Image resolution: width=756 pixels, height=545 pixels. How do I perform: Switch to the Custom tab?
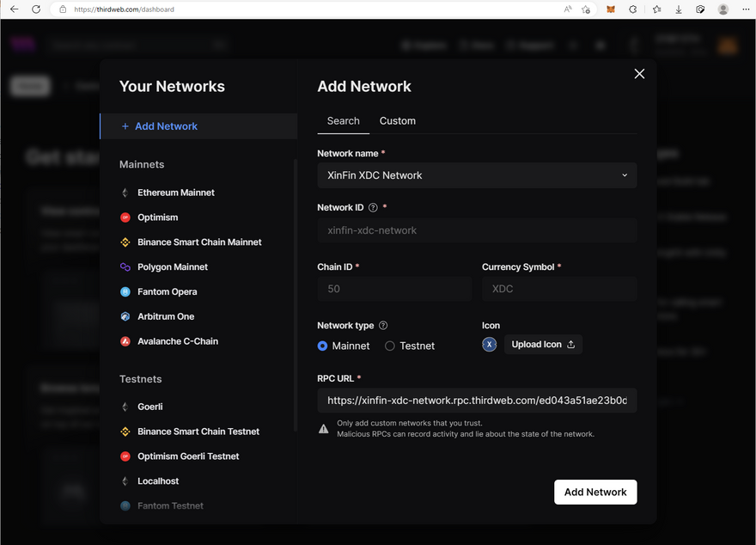click(397, 121)
